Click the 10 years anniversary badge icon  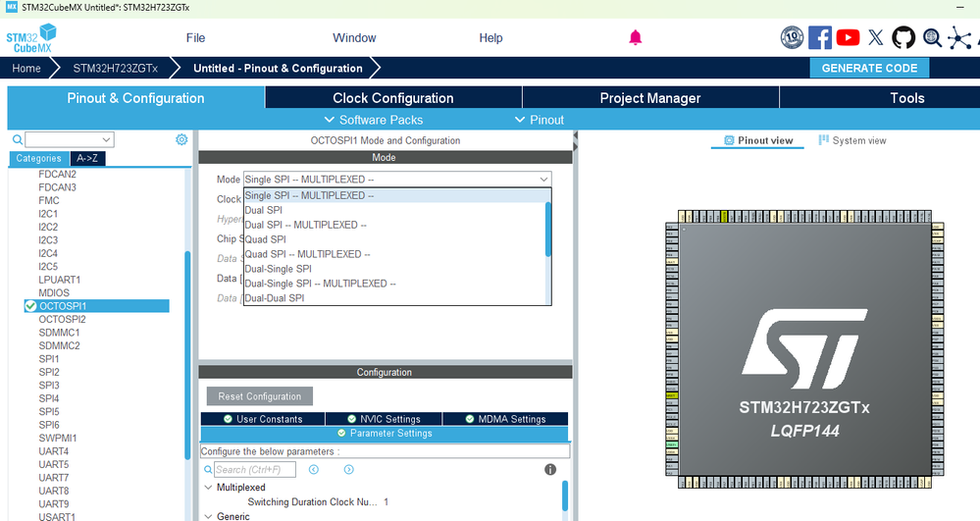pos(792,37)
